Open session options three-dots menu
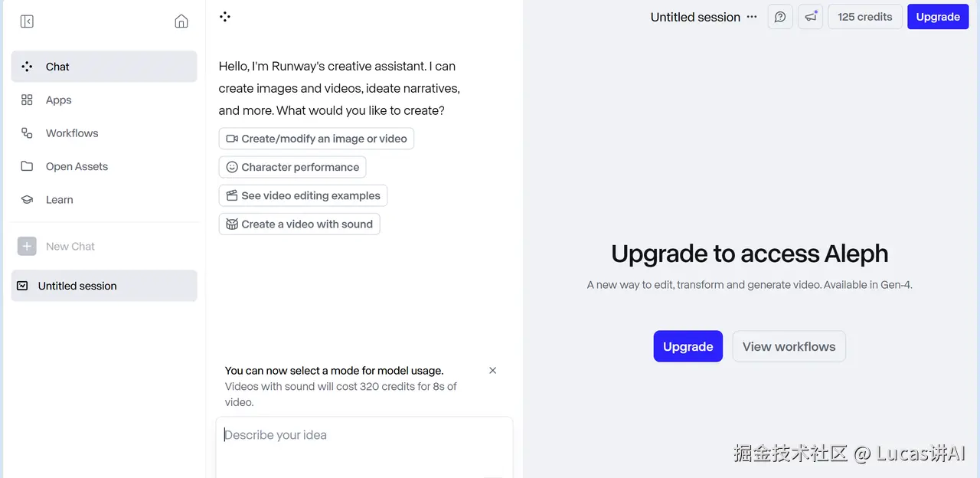Screen dimensions: 980x478 coord(752,17)
